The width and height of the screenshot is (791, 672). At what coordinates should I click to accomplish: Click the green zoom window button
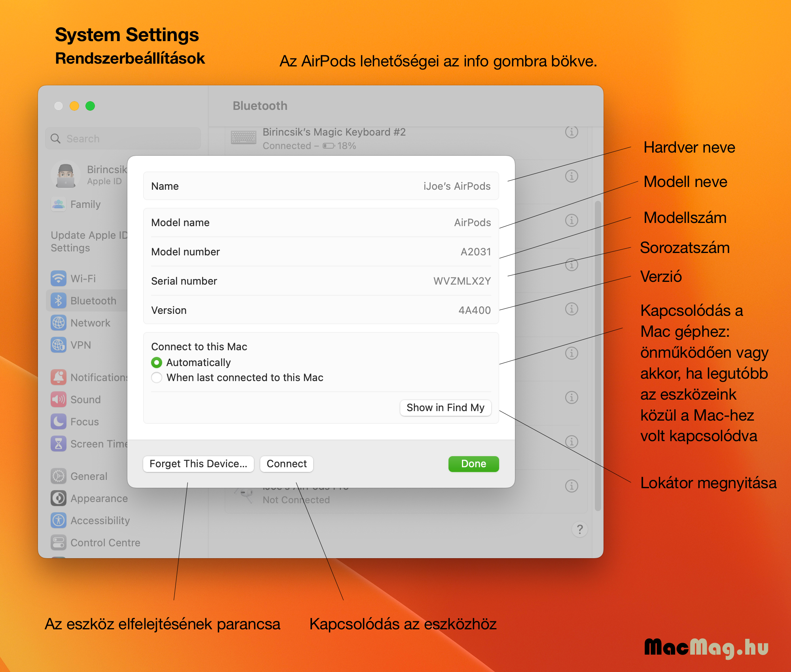click(x=90, y=106)
